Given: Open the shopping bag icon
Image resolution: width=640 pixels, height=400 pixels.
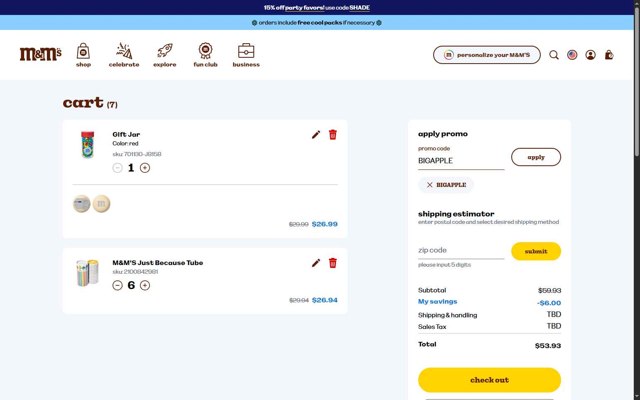Looking at the screenshot, I should 609,55.
